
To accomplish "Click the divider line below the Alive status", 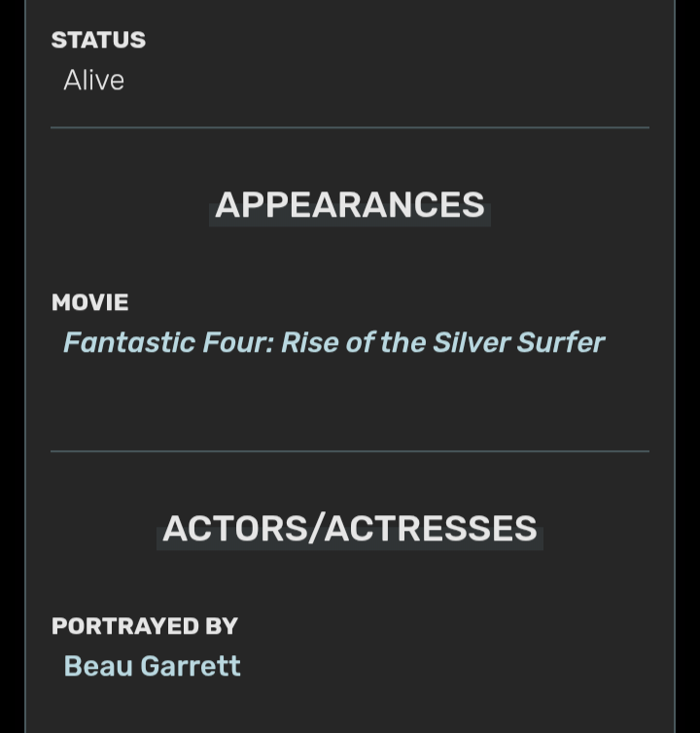I will tap(350, 127).
